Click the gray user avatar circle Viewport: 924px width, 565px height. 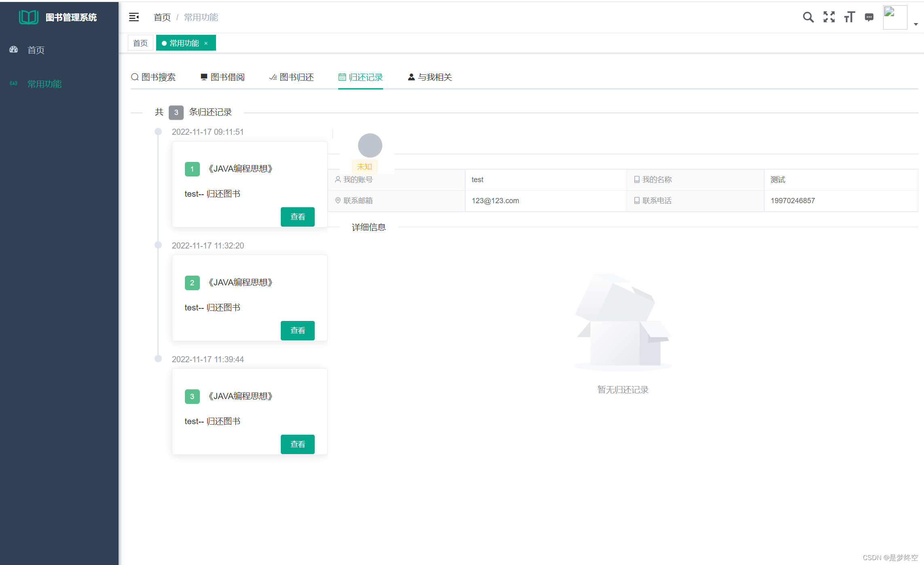point(370,145)
